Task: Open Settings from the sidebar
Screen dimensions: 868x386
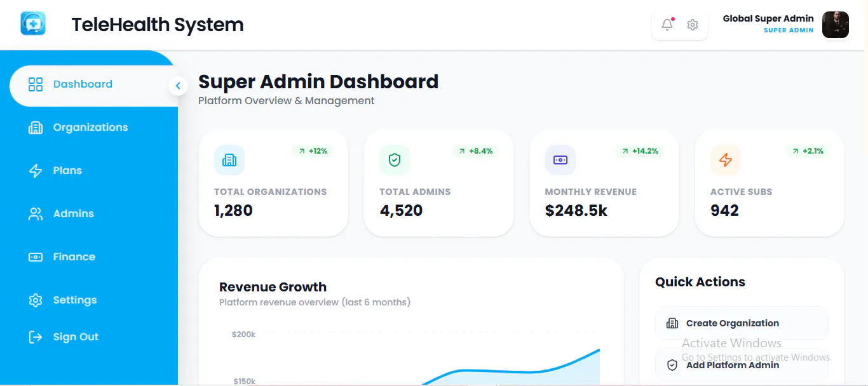Action: pos(75,300)
